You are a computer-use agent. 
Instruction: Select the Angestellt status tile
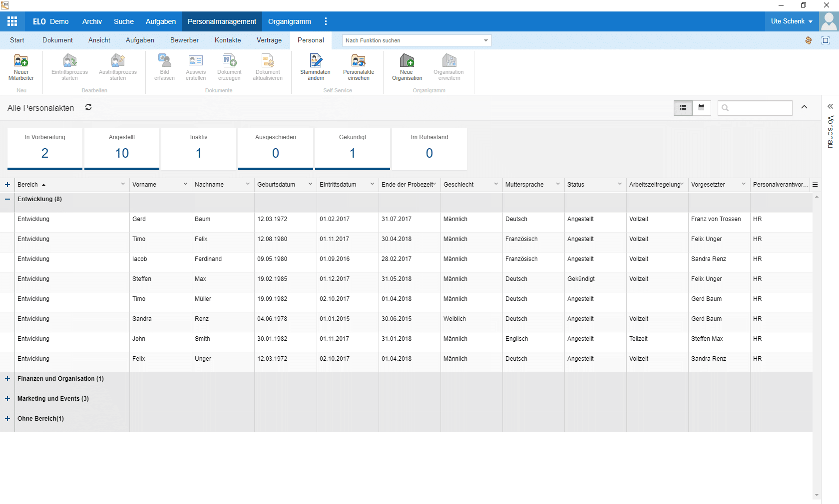122,149
